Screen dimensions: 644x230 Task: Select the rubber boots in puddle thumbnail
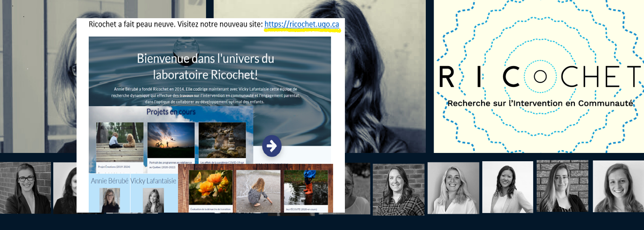306,188
